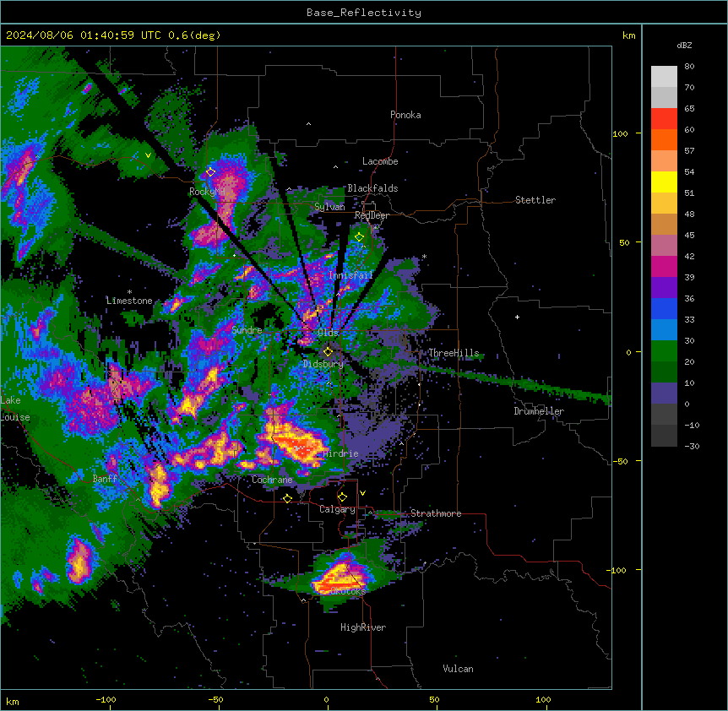Image resolution: width=728 pixels, height=711 pixels.
Task: Click the ThreeHills label
Action: point(454,353)
